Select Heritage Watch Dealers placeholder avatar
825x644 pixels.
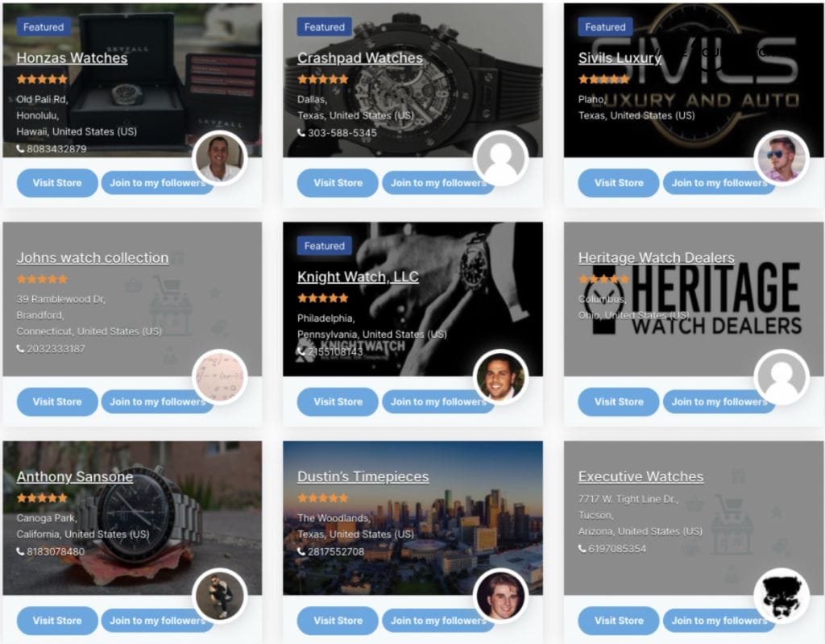pos(781,376)
